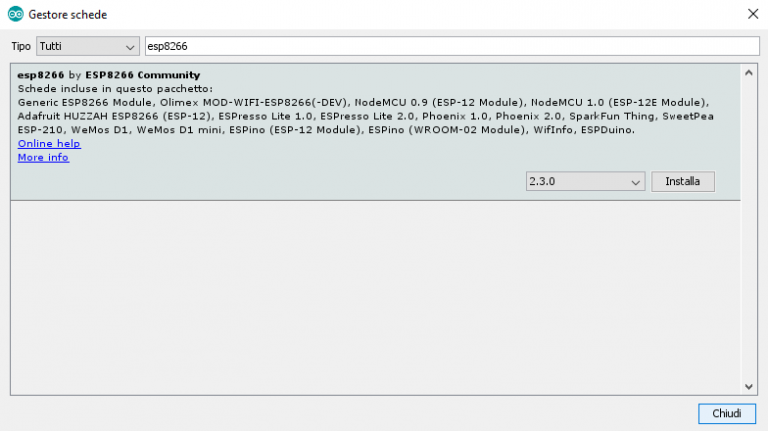Click the esp8266 search field
Screen dimensions: 768x431
point(450,47)
